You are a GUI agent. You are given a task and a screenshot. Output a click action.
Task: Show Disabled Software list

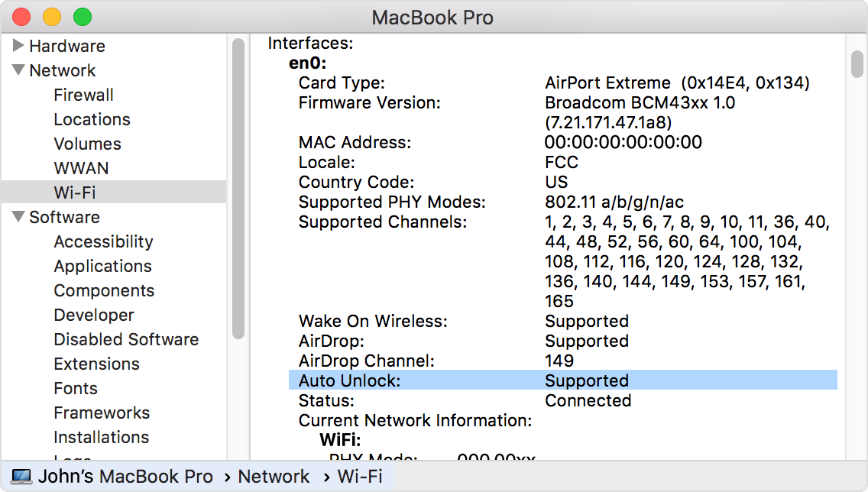pyautogui.click(x=126, y=339)
